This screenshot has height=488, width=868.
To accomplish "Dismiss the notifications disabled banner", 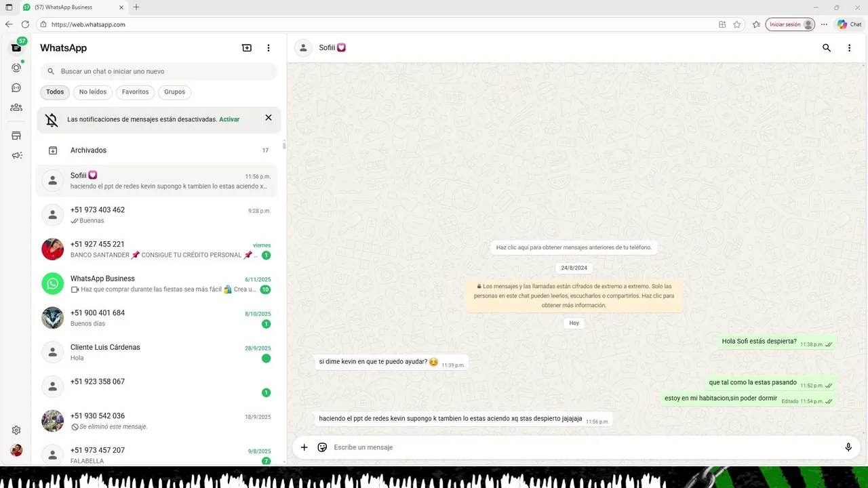I will click(x=269, y=117).
